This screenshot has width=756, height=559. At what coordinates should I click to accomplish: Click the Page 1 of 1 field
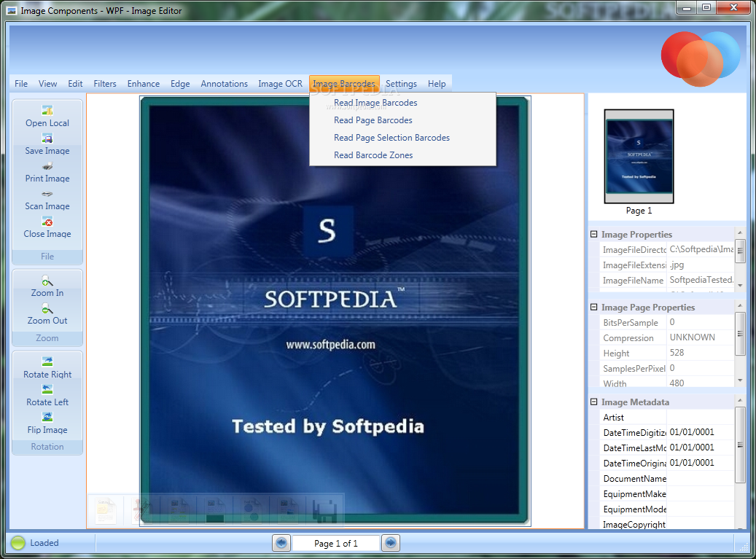336,543
